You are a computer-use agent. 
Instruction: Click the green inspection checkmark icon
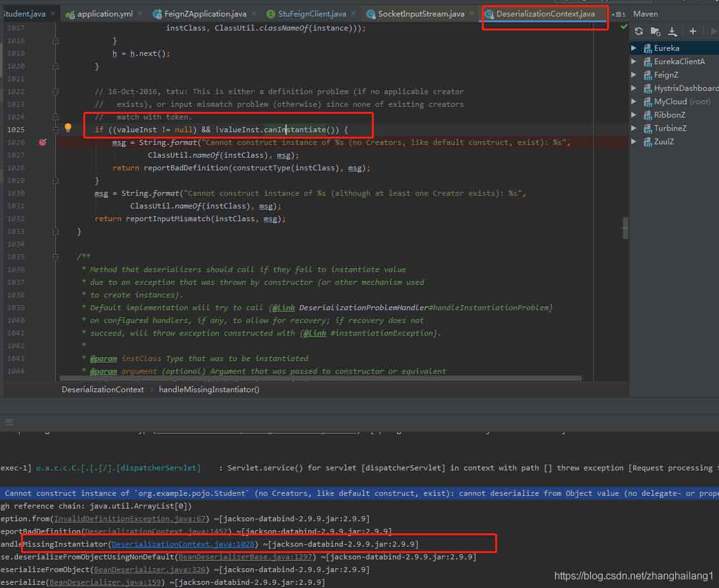coord(624,27)
